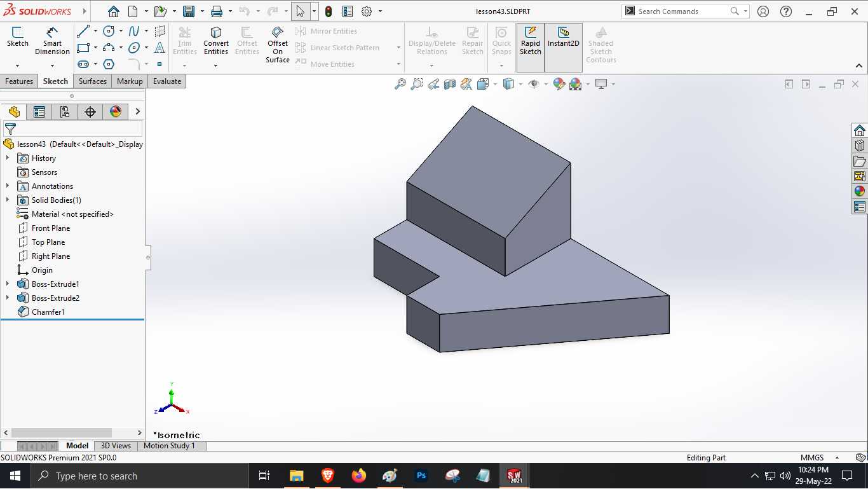Click the Sketch command button
The height and width of the screenshot is (496, 868).
point(17,37)
